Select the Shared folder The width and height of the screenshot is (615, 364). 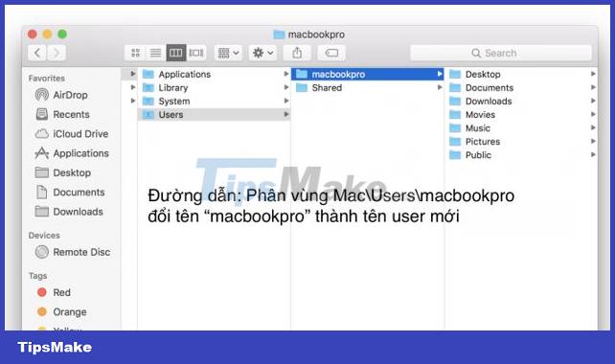pyautogui.click(x=368, y=87)
